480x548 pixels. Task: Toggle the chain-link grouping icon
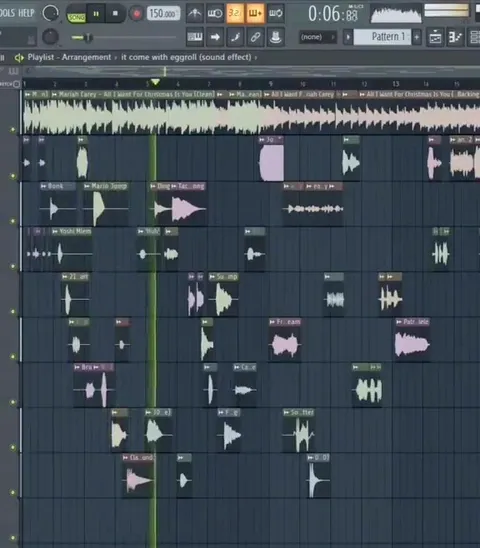tap(255, 36)
